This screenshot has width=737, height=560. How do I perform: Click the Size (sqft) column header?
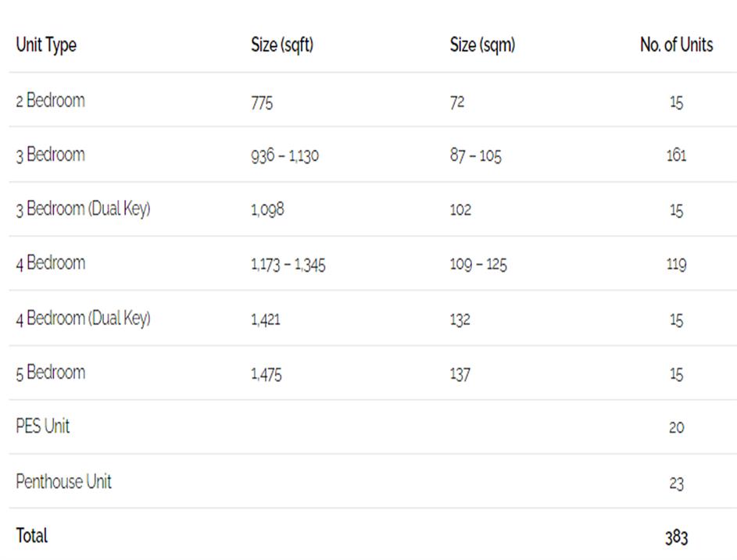click(282, 45)
